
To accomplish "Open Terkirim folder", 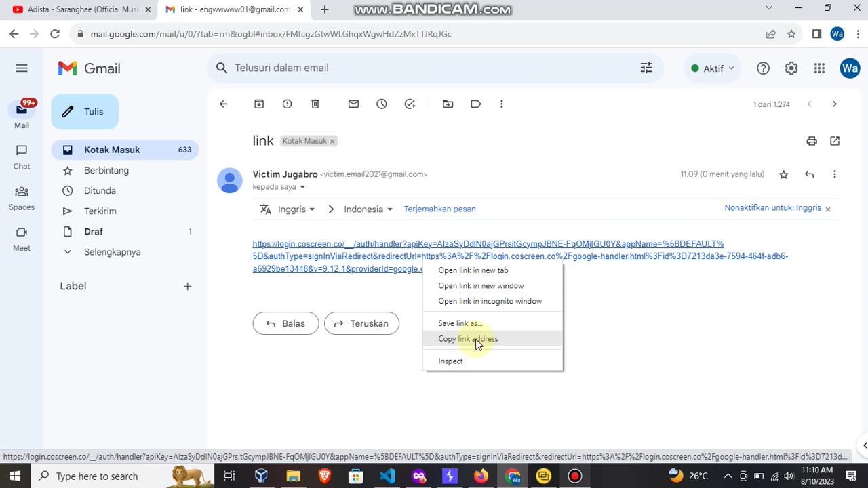I will pos(125,211).
